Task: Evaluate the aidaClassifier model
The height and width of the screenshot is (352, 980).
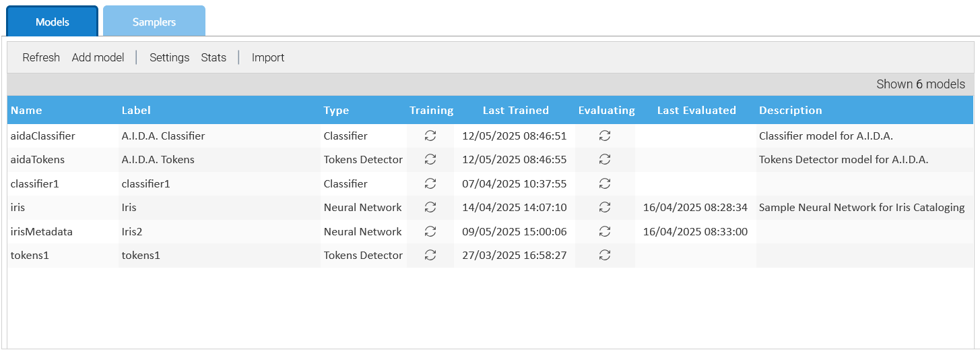Action: (605, 136)
